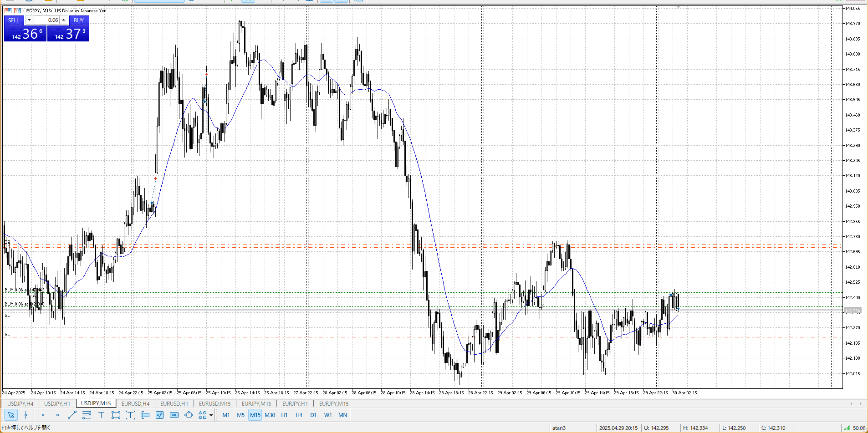This screenshot has width=868, height=433.
Task: Switch to the EURUSD,H4 chart tab
Action: coord(135,403)
